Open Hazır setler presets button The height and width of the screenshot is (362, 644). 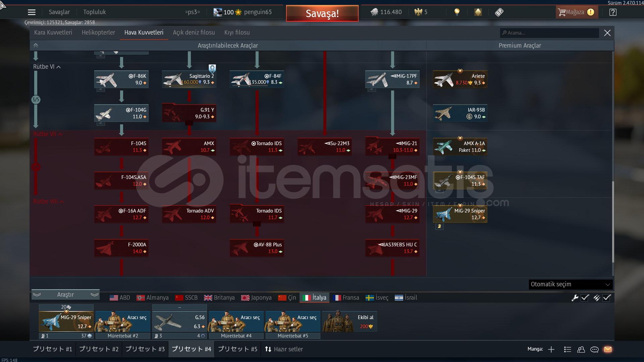pyautogui.click(x=284, y=349)
